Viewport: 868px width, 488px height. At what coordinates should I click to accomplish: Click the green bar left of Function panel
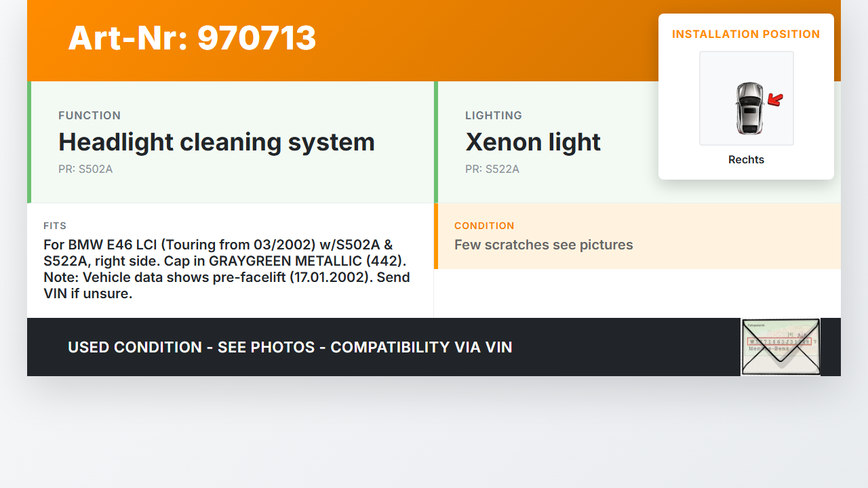[x=29, y=142]
